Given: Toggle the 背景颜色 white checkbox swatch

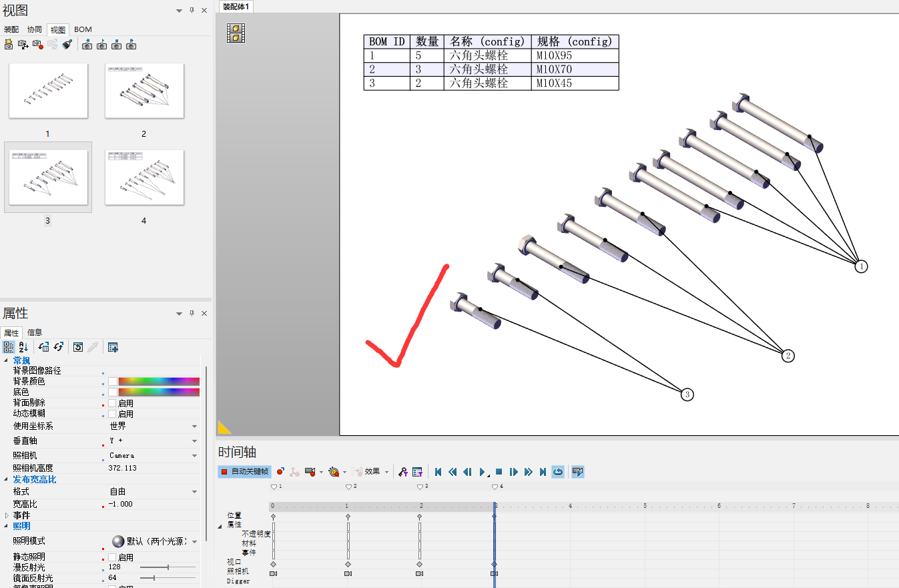Looking at the screenshot, I should pyautogui.click(x=113, y=381).
